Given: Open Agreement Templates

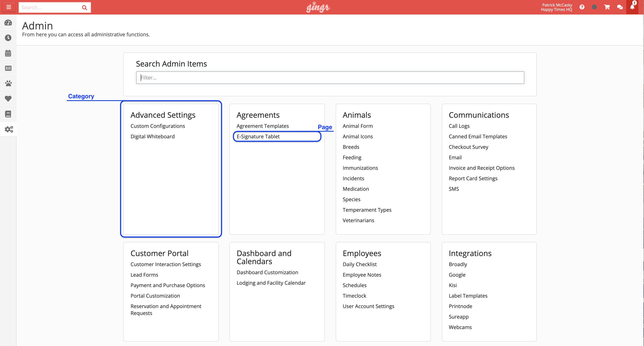Looking at the screenshot, I should (263, 126).
